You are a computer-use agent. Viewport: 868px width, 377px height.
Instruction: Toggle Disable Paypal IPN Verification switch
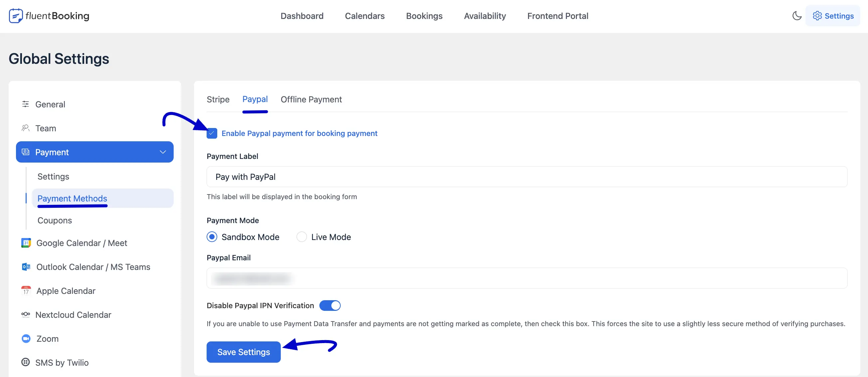pyautogui.click(x=330, y=305)
